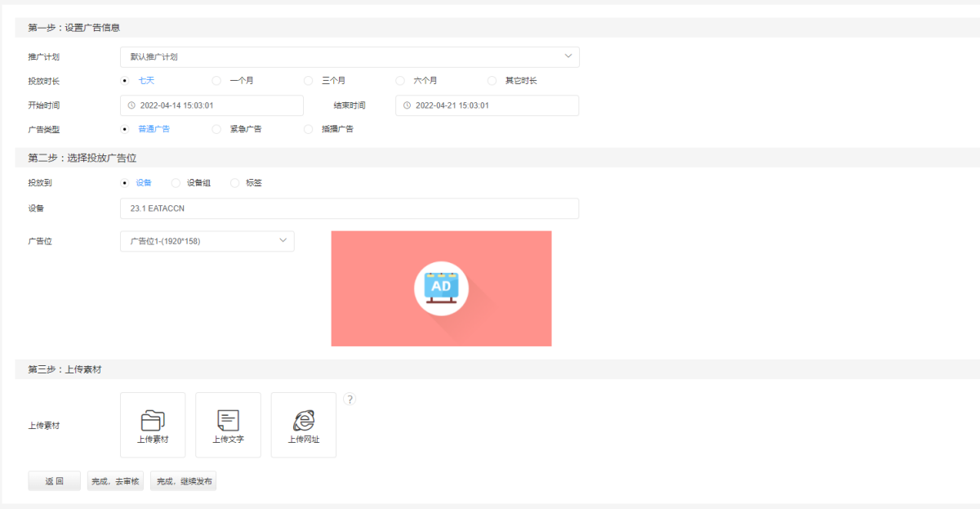This screenshot has width=980, height=509.
Task: Click the 第二步:选择投放广告位 heading
Action: point(82,158)
